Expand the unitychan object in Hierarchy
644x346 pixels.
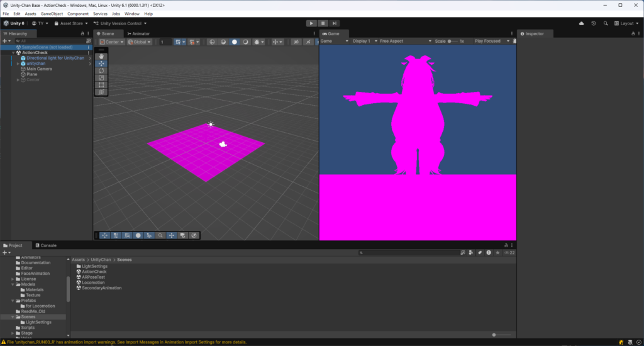[x=18, y=64]
